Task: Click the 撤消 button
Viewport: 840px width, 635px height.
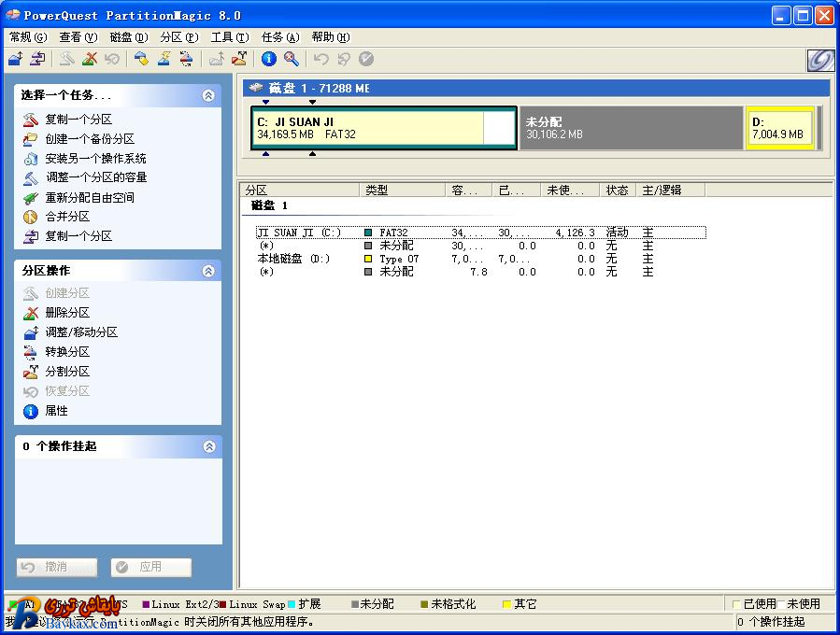Action: pos(57,567)
